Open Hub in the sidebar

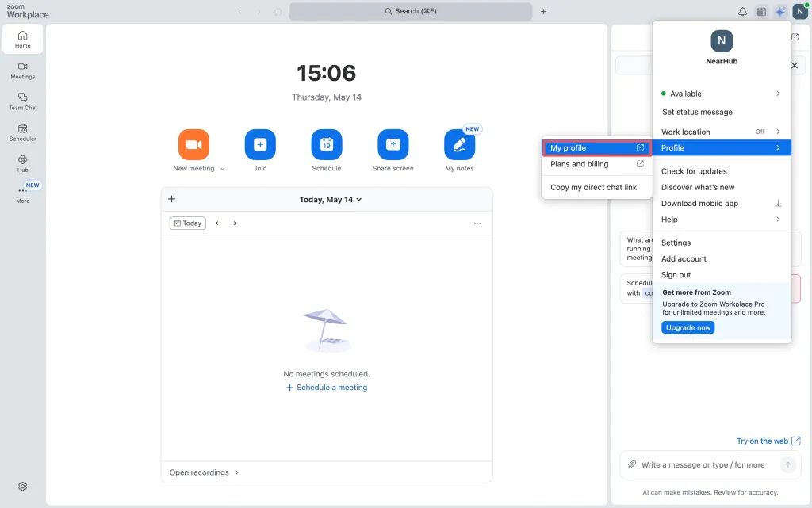(23, 164)
